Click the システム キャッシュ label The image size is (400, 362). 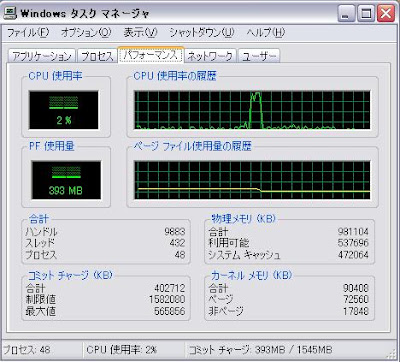click(244, 255)
